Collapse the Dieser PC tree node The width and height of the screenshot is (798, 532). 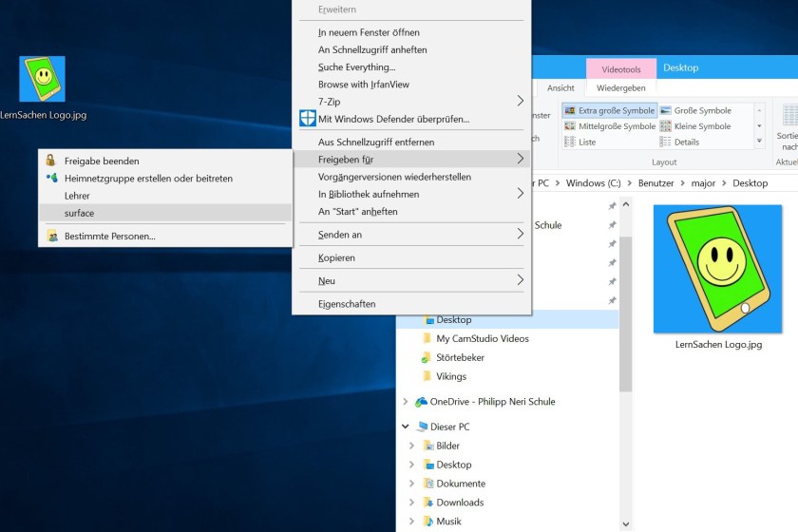[x=406, y=427]
